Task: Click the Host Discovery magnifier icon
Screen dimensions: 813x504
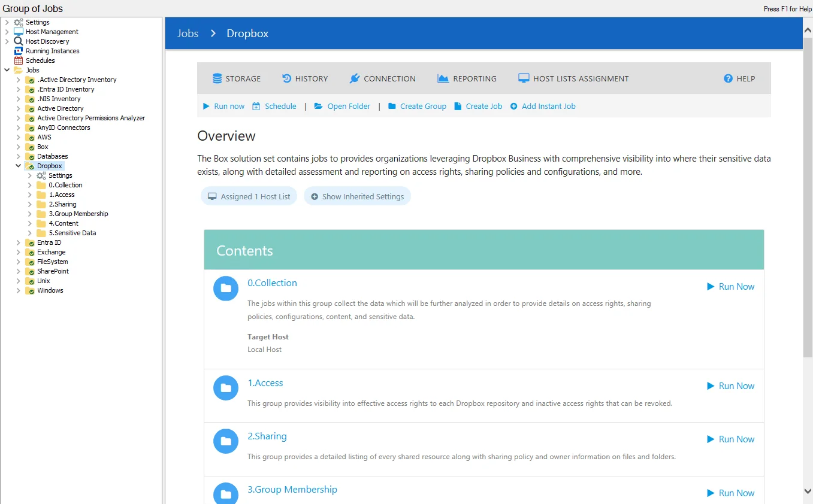Action: point(18,41)
